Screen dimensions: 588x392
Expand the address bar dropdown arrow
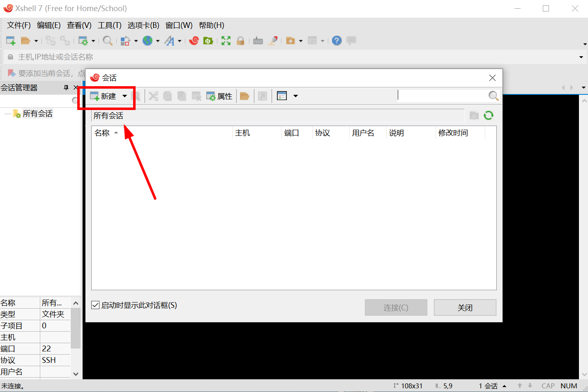click(x=581, y=57)
